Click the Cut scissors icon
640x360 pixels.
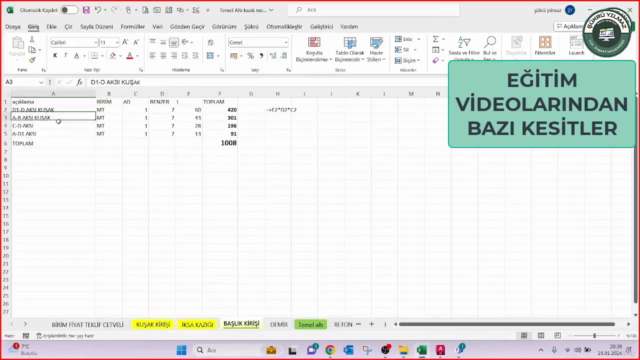pyautogui.click(x=32, y=40)
